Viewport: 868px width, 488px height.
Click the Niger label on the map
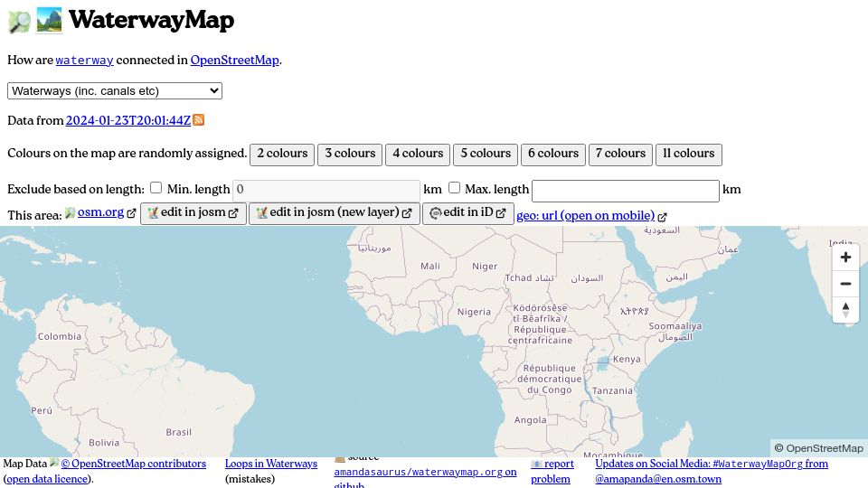coord(485,267)
